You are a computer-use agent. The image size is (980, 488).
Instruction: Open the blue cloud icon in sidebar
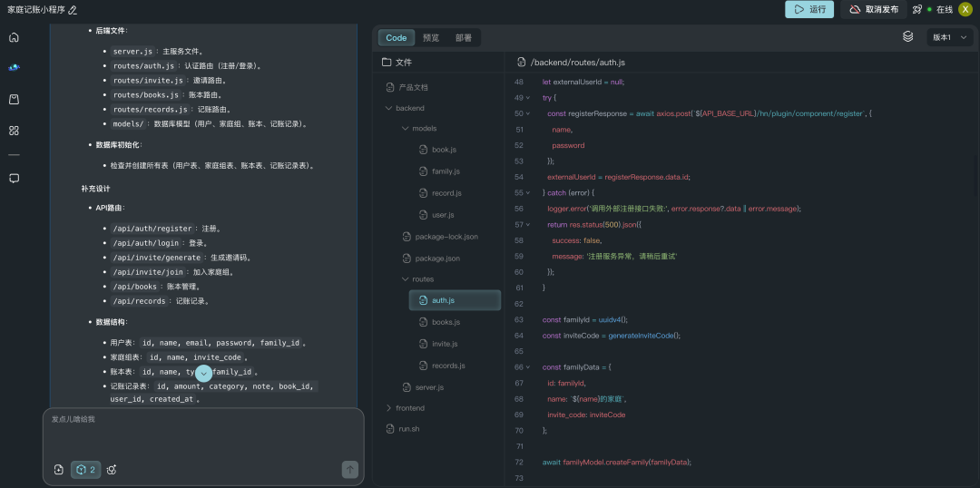coord(14,68)
